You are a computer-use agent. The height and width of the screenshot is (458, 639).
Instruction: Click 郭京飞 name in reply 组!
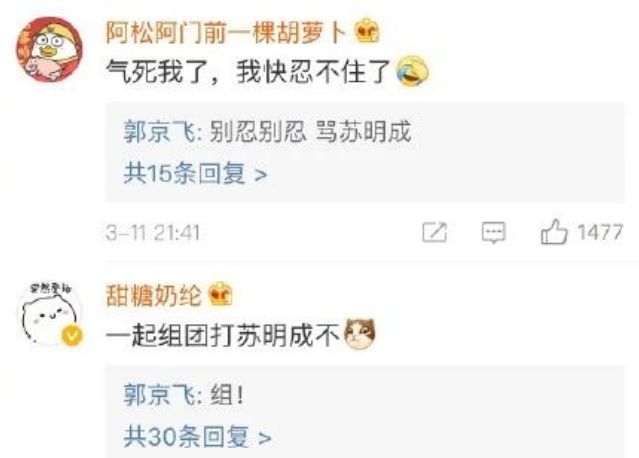tap(160, 395)
